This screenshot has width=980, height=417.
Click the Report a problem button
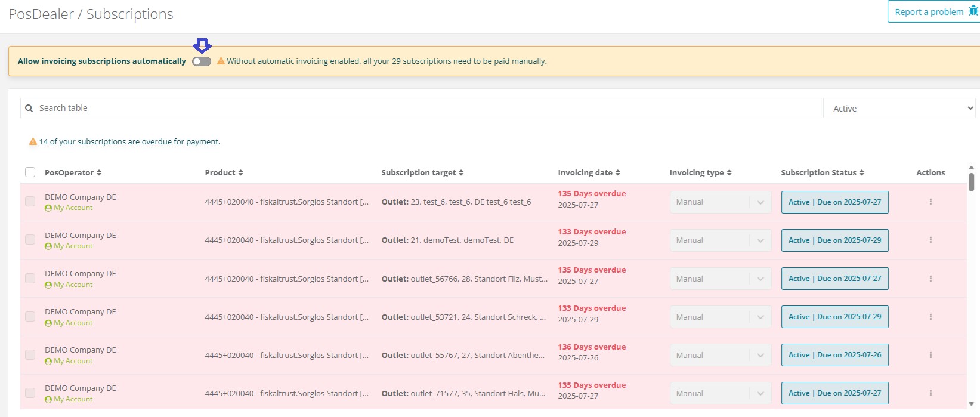929,12
